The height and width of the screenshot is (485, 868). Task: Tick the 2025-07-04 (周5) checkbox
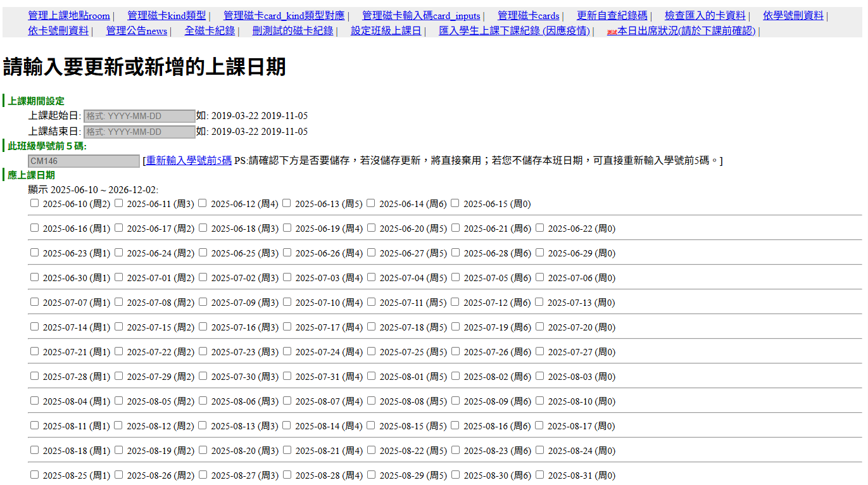click(371, 277)
